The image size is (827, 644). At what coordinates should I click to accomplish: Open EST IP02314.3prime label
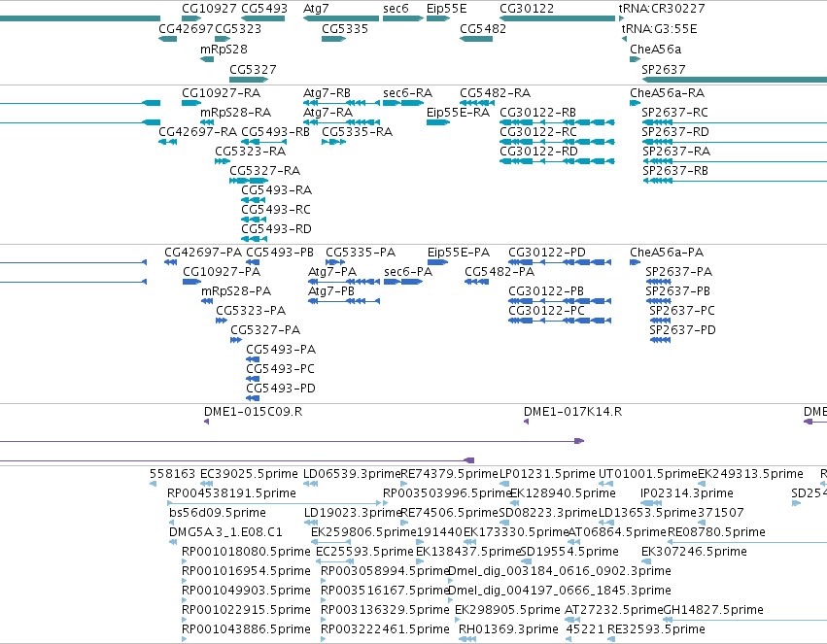click(x=687, y=494)
